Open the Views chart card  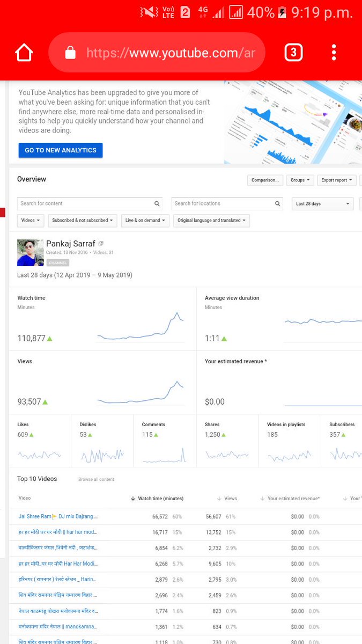[x=102, y=382]
